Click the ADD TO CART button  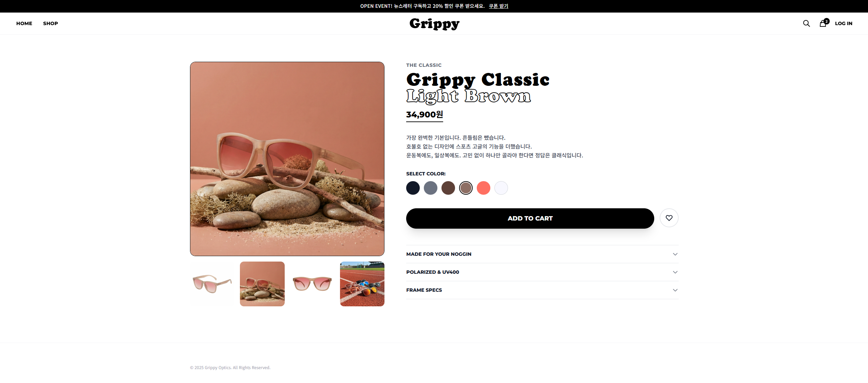tap(530, 218)
